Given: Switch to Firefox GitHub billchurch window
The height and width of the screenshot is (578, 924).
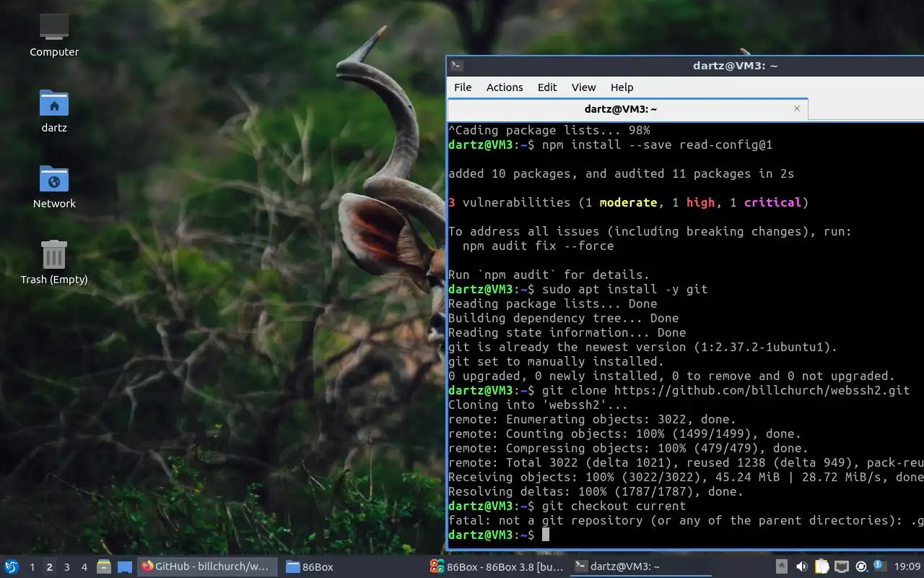Looking at the screenshot, I should (207, 567).
